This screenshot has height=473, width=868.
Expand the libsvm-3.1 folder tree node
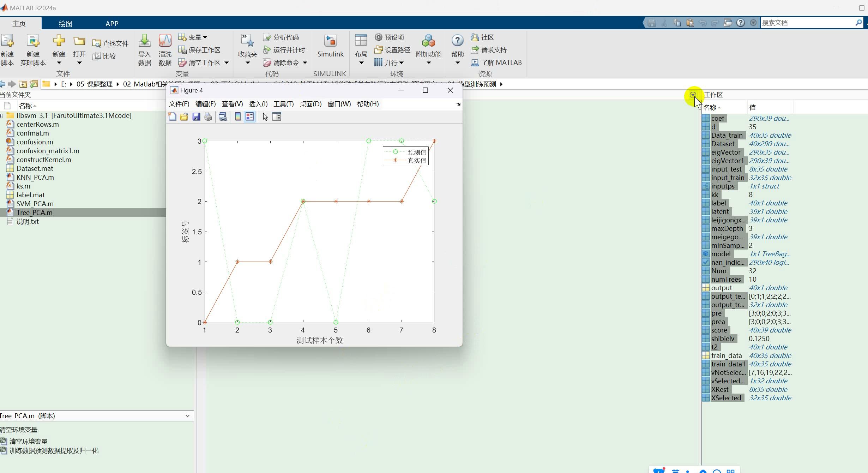[x=2, y=116]
